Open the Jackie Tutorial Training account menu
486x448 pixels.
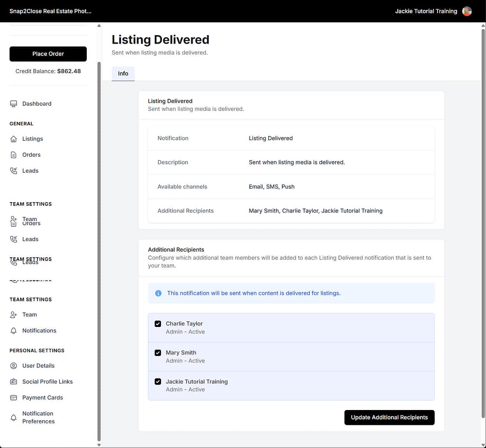425,11
